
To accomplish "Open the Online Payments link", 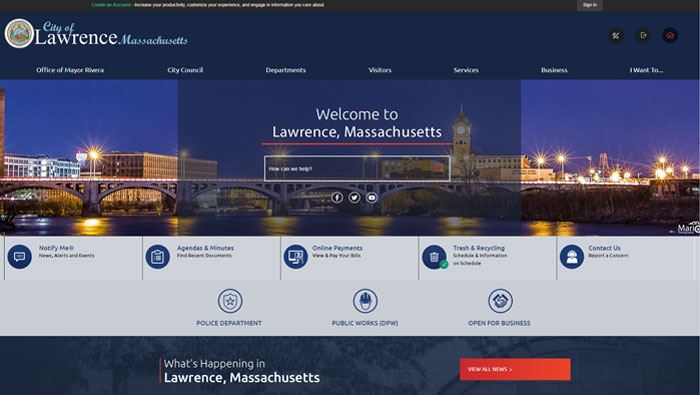I will click(338, 248).
